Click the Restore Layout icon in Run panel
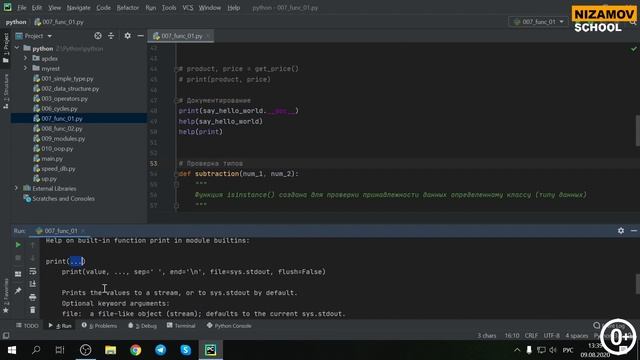This screenshot has height=360, width=640. click(x=18, y=274)
